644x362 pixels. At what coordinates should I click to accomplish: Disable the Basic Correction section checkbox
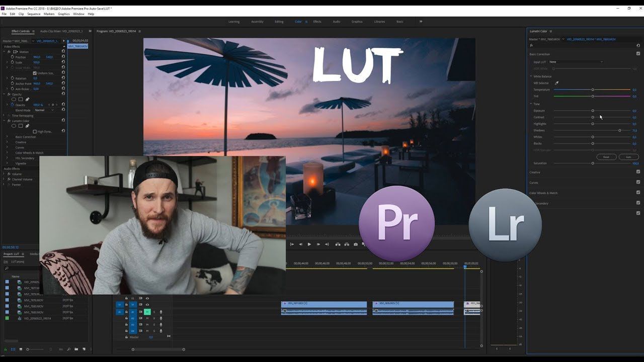(x=638, y=54)
